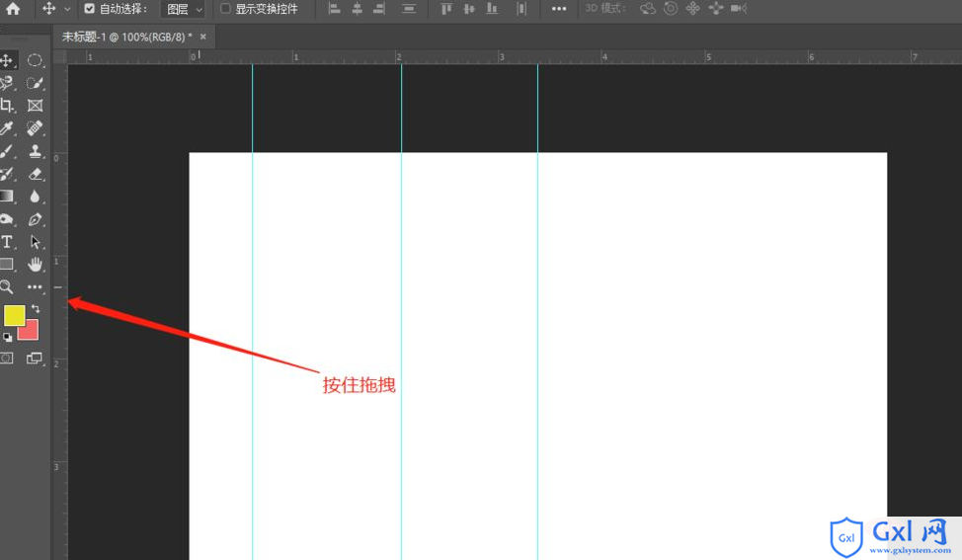Select the History Brush tool
The height and width of the screenshot is (560, 962).
[7, 174]
